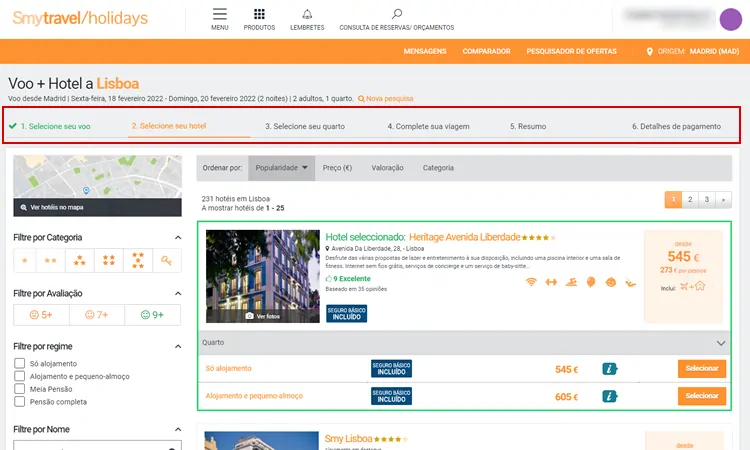Collapse the Quarto room section
This screenshot has height=450, width=750.
point(721,343)
